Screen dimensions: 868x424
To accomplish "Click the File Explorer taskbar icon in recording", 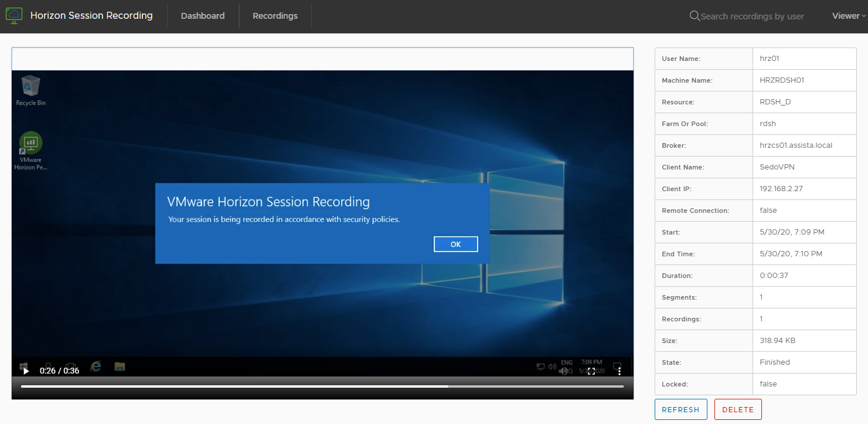I will [x=120, y=367].
